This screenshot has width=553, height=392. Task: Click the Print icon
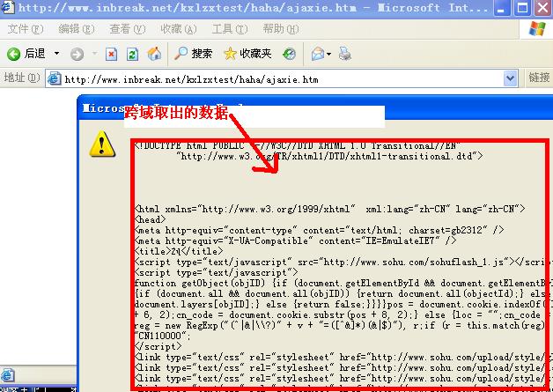345,54
